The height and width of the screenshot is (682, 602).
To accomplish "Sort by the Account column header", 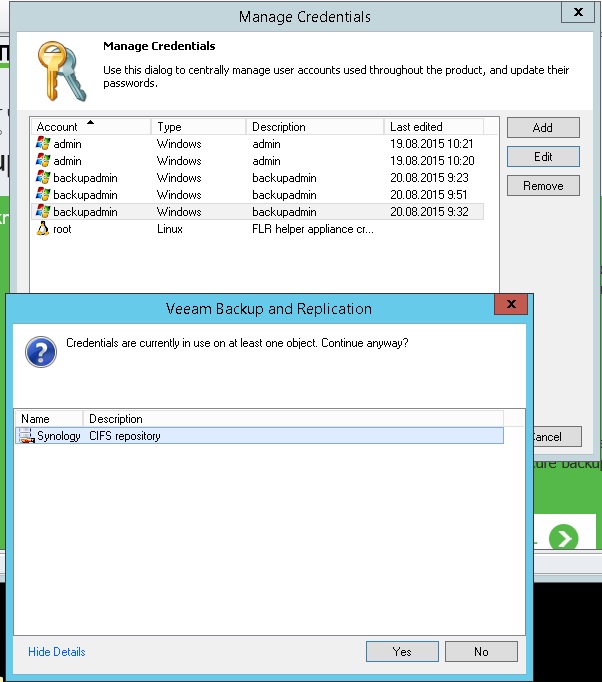I will 91,127.
